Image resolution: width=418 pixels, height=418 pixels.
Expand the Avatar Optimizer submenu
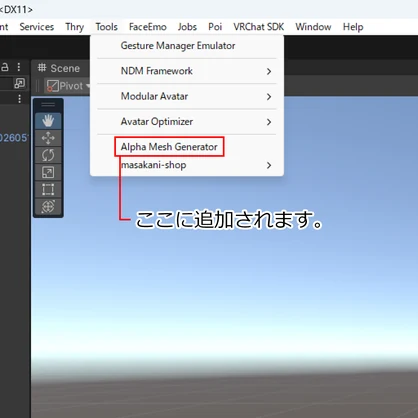tap(187, 122)
